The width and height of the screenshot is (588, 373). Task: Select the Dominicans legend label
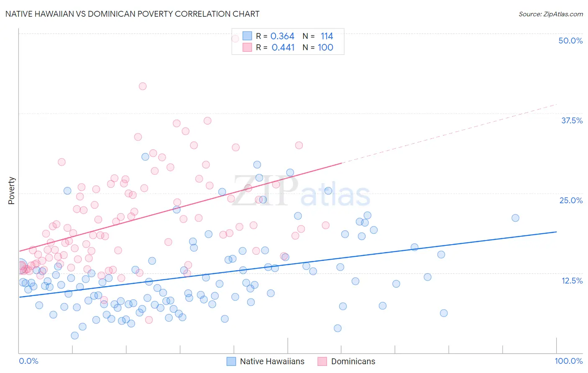tap(353, 361)
